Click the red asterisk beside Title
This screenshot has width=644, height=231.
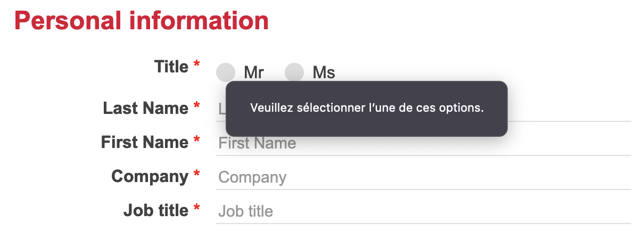click(x=197, y=65)
